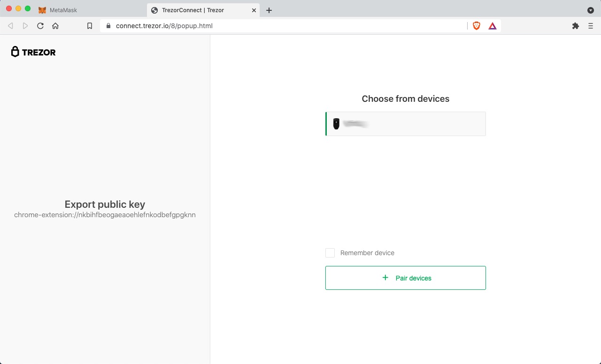Switch to the MetaMask tab
The height and width of the screenshot is (364, 601).
(89, 10)
